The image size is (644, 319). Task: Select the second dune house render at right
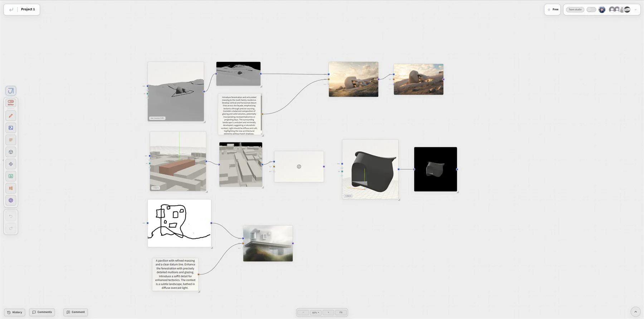419,79
